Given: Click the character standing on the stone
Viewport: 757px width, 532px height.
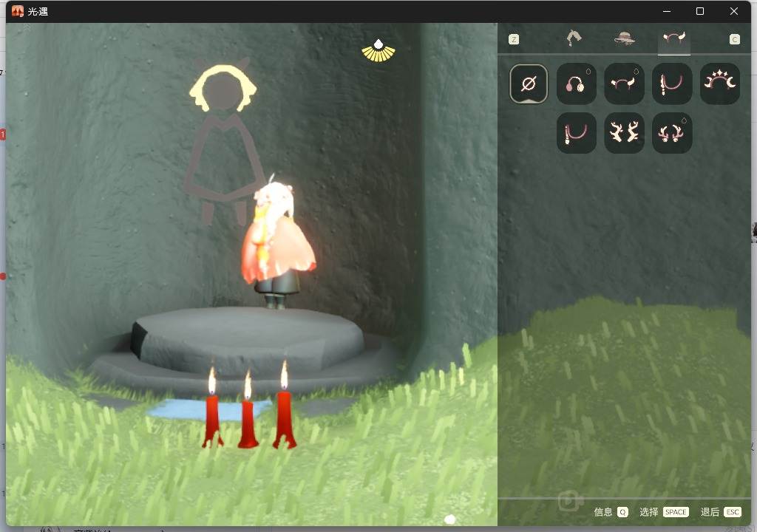Looking at the screenshot, I should pyautogui.click(x=279, y=243).
